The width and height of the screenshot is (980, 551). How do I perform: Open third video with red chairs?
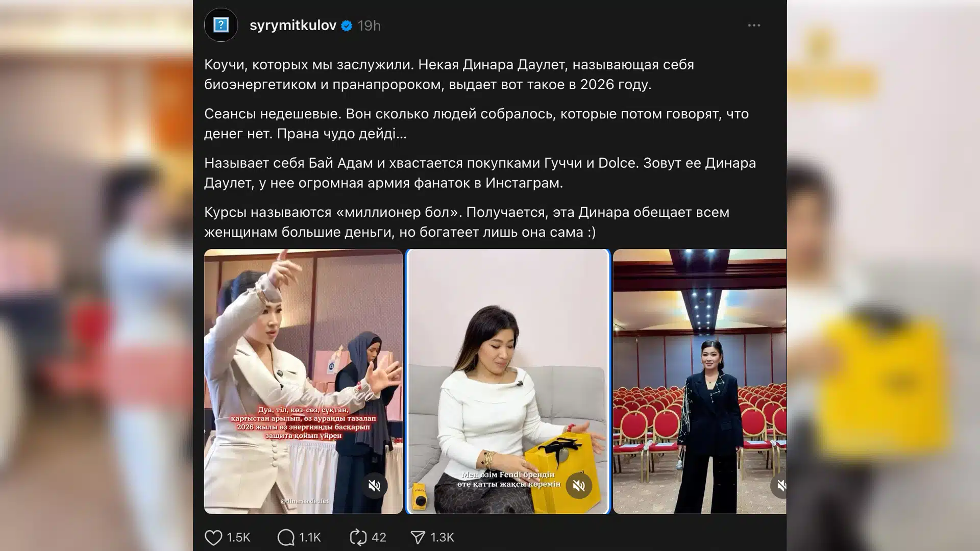[x=699, y=381]
